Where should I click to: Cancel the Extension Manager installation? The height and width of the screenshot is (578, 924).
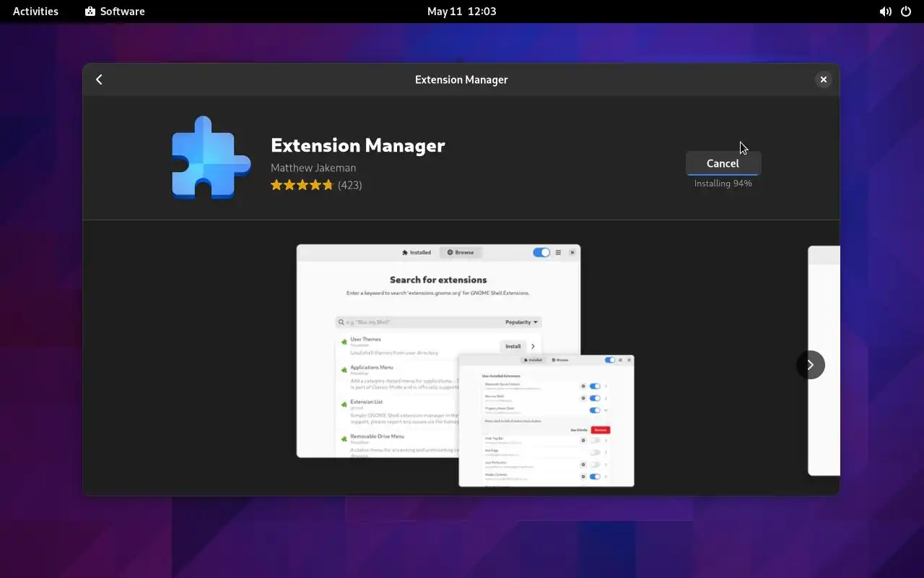[723, 163]
